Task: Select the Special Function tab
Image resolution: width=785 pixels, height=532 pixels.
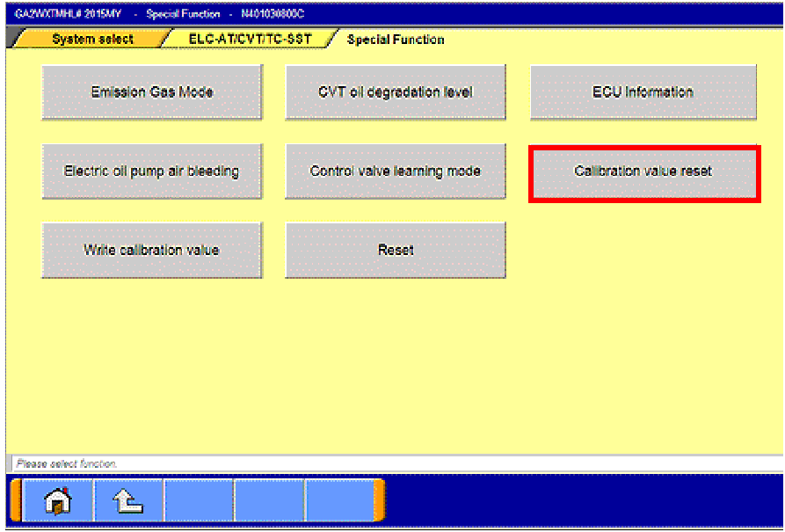Action: pos(396,40)
